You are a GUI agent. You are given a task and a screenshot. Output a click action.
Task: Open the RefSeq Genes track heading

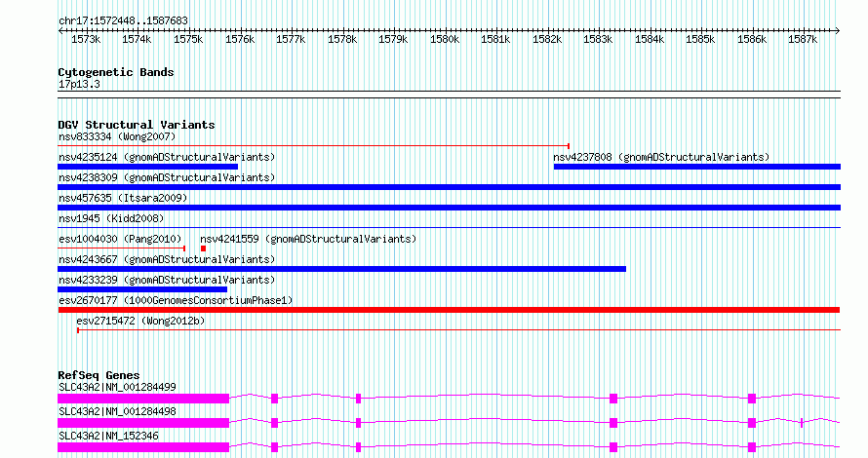point(99,375)
